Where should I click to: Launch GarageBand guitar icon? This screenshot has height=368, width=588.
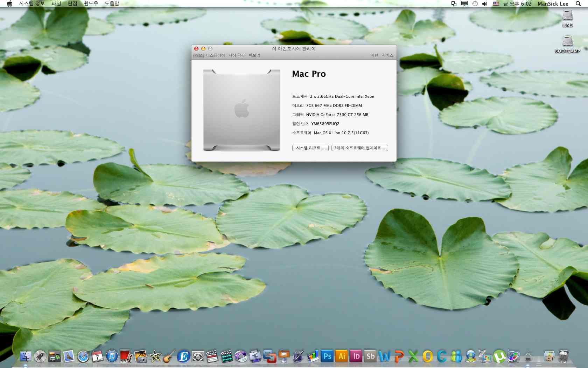[x=169, y=356]
